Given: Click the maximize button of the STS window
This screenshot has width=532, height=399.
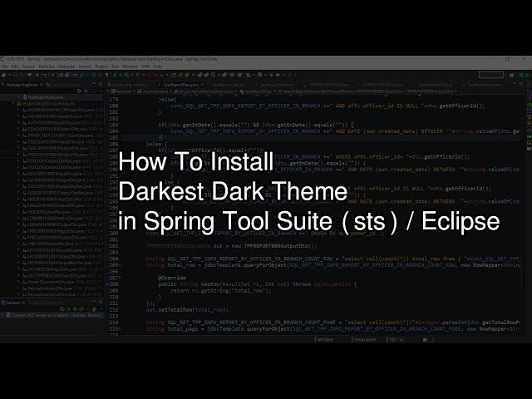Looking at the screenshot, I should tap(508, 59).
